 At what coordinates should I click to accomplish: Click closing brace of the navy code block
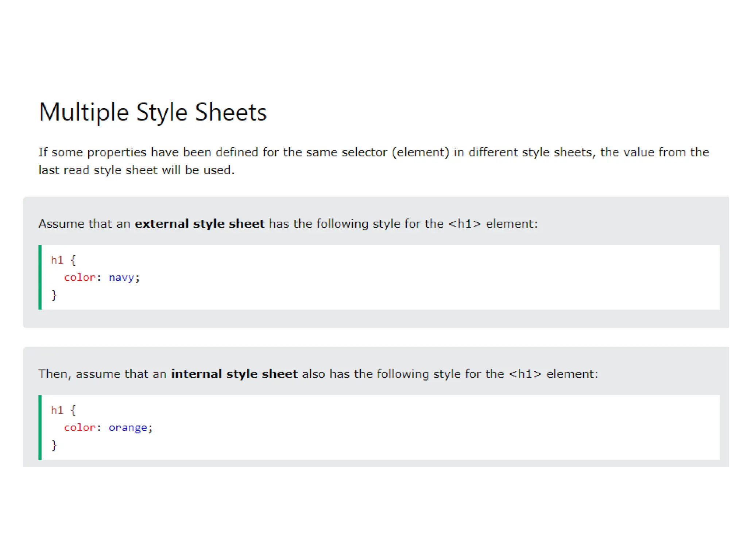pyautogui.click(x=54, y=295)
